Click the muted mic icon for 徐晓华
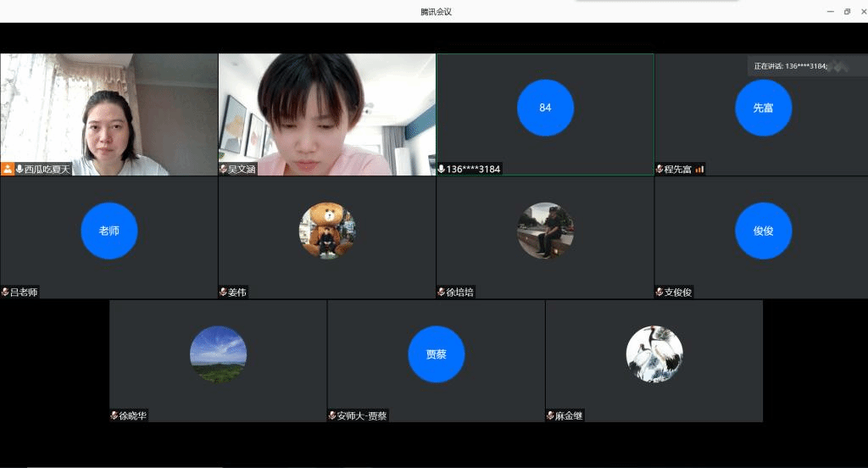868x468 pixels. [x=114, y=415]
